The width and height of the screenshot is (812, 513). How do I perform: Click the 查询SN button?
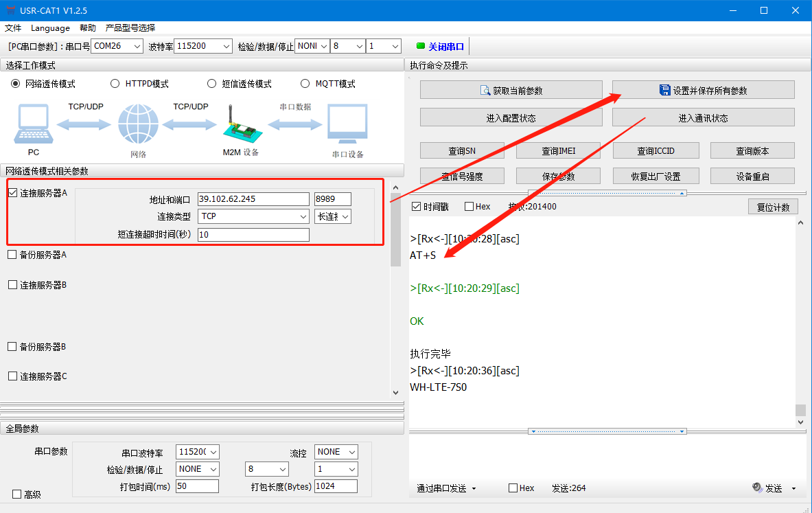click(462, 151)
